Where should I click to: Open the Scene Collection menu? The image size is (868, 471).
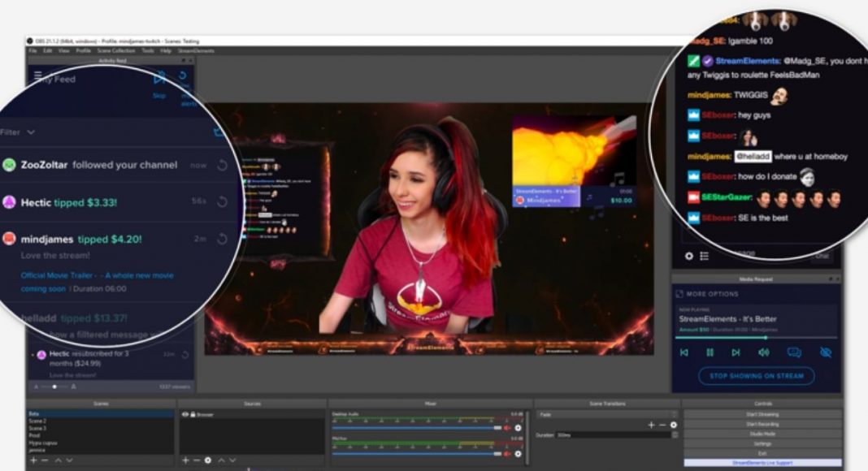tap(116, 50)
